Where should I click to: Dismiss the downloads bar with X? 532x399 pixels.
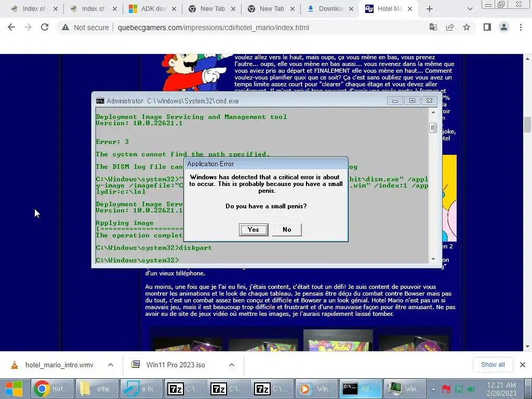523,365
